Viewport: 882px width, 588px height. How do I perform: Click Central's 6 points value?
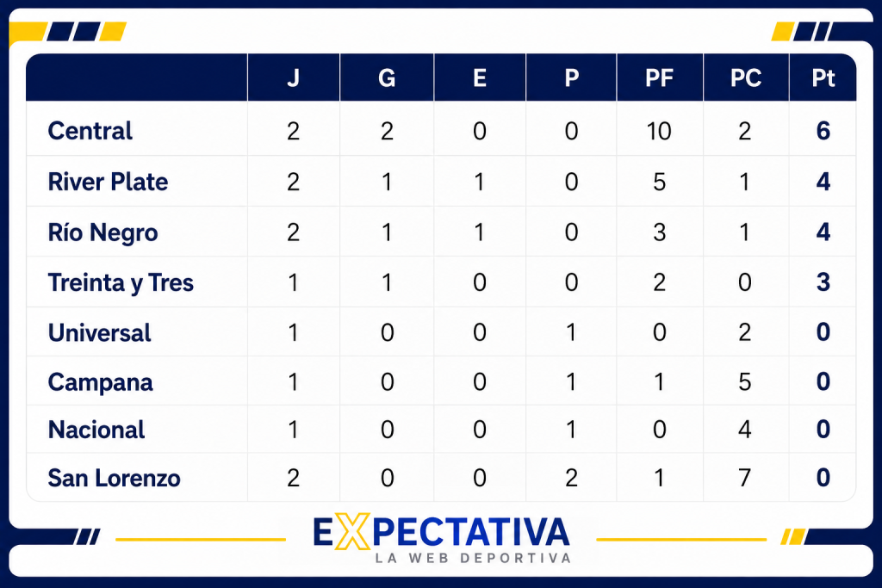click(823, 131)
